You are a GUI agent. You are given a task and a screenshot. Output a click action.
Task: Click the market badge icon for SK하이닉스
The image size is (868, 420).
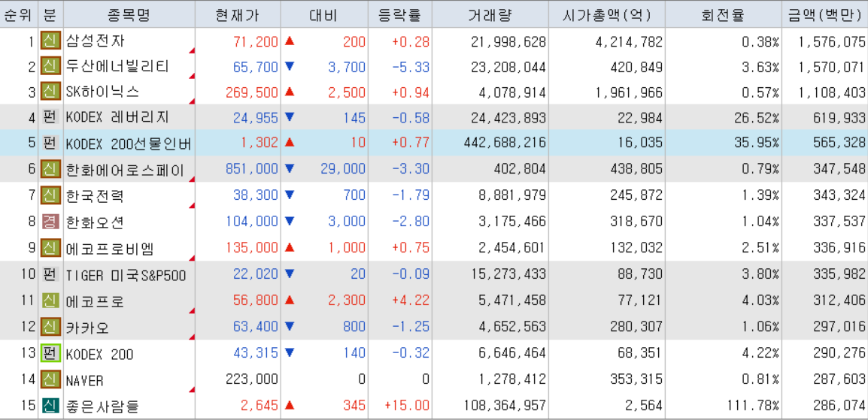[x=50, y=92]
